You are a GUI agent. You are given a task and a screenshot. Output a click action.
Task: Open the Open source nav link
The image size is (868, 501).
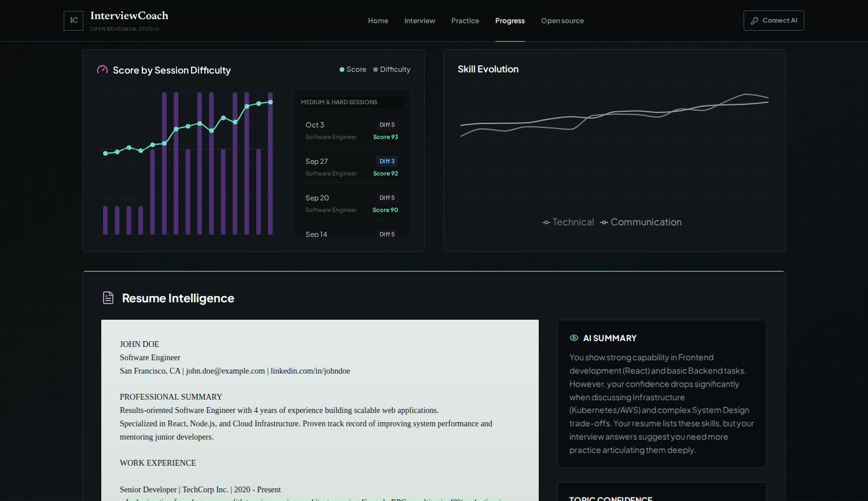click(562, 20)
